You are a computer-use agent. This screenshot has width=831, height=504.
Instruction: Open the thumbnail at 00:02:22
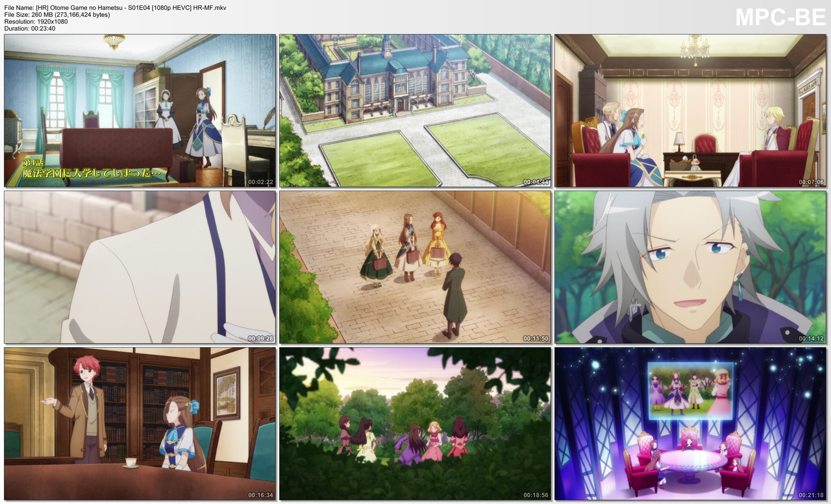140,111
